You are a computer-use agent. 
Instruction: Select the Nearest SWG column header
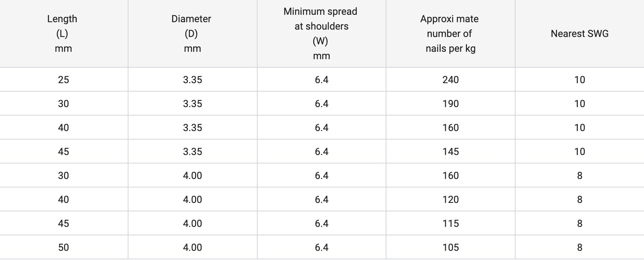[579, 33]
